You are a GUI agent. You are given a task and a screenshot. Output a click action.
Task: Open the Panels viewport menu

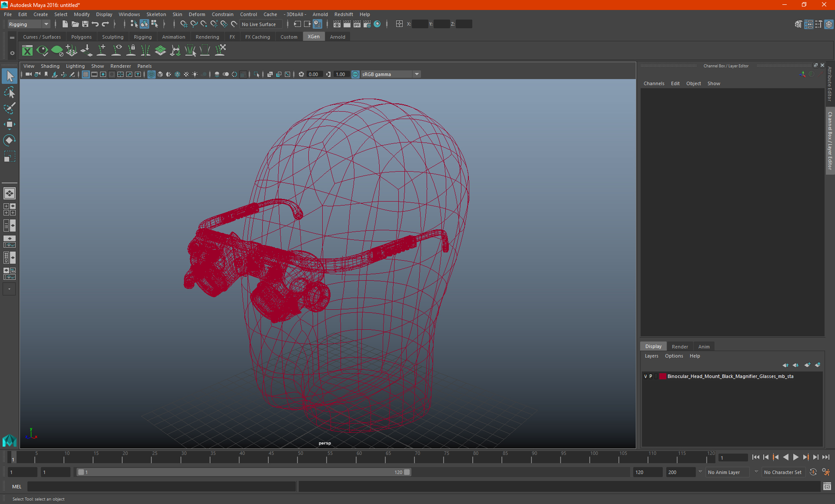(144, 66)
